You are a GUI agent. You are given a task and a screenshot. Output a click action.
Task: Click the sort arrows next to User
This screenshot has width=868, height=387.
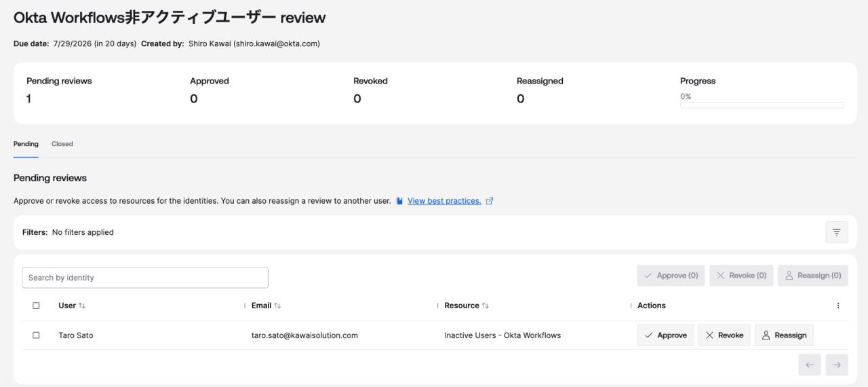point(82,306)
